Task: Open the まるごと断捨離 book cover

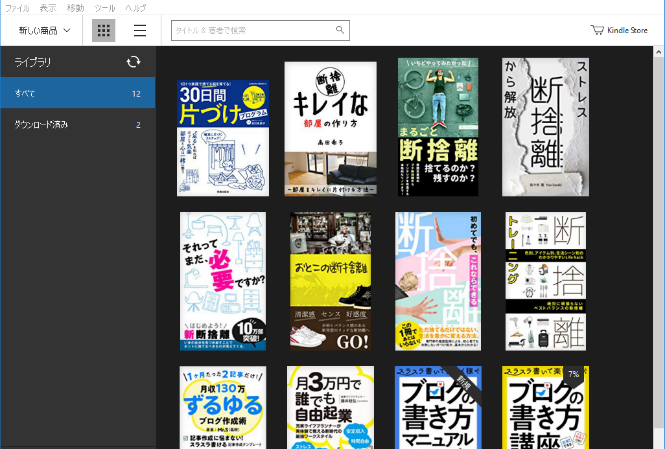Action: (x=438, y=127)
